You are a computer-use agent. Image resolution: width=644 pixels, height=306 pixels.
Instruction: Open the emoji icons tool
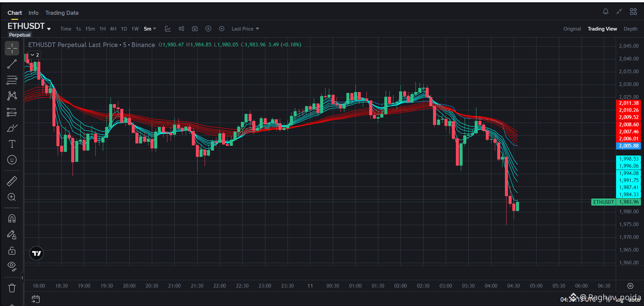[12, 160]
